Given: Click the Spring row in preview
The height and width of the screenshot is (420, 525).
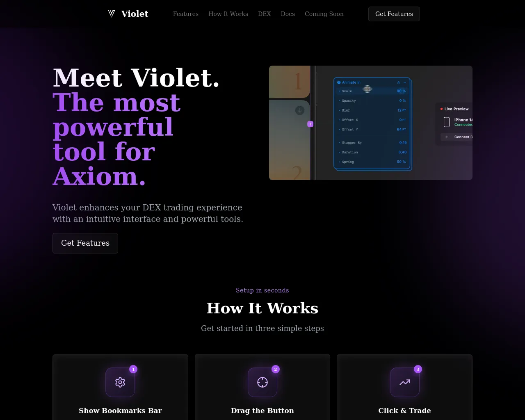Looking at the screenshot, I should (x=372, y=162).
